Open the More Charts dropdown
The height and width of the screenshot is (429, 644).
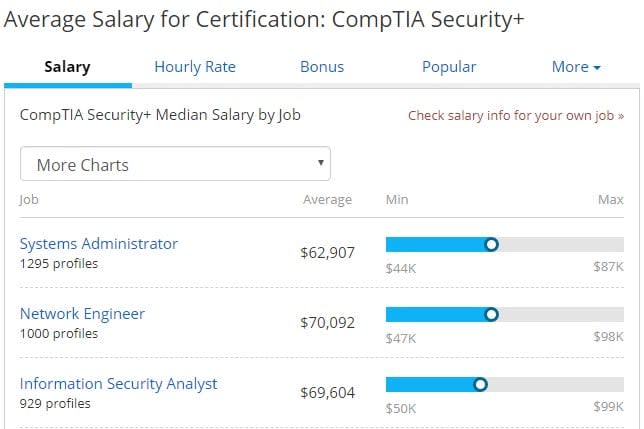click(x=175, y=164)
